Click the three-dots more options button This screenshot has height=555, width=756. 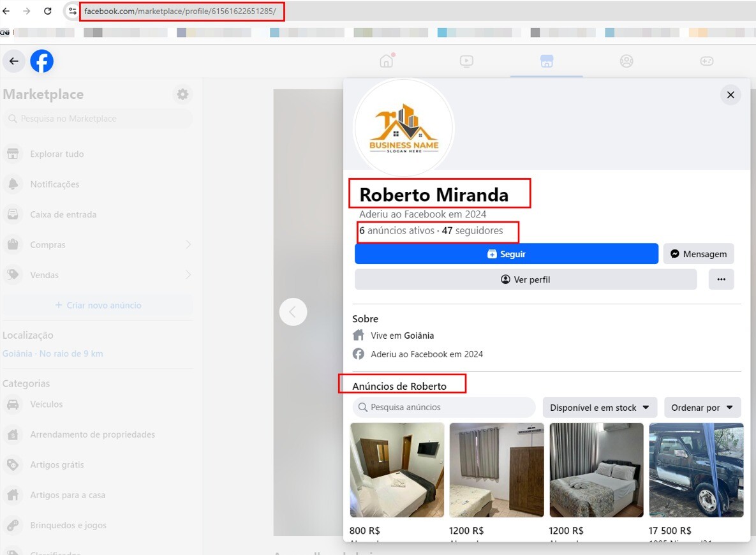(721, 279)
